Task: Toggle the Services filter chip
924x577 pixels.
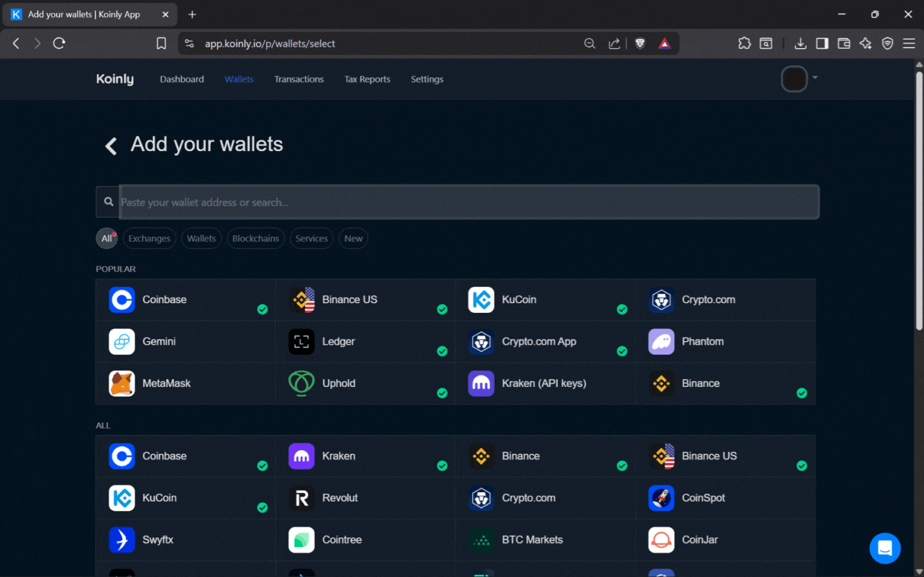Action: pos(311,238)
